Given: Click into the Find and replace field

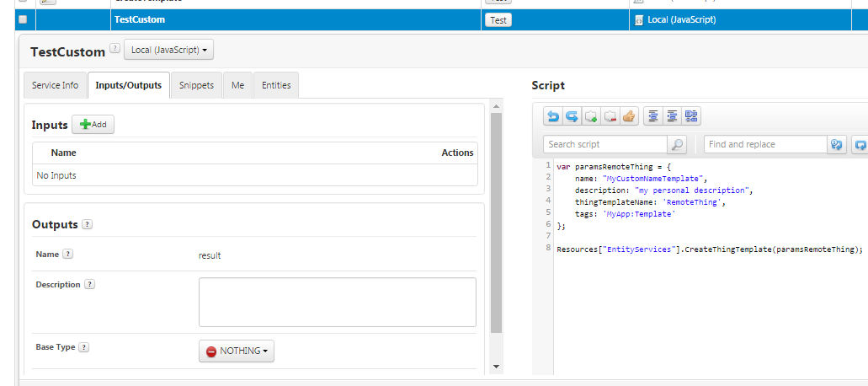Looking at the screenshot, I should (765, 145).
